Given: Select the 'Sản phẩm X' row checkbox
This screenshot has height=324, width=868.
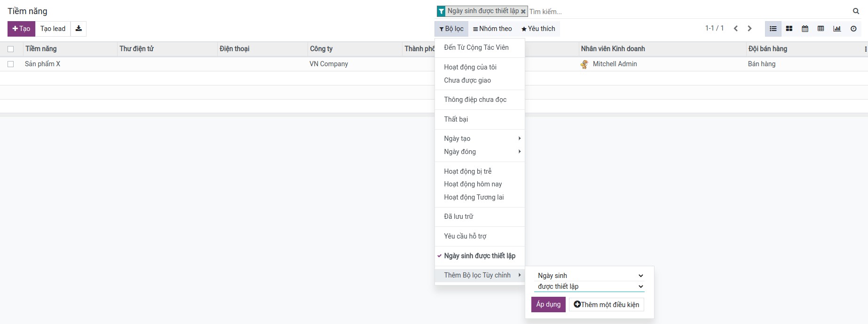Looking at the screenshot, I should click(x=11, y=64).
